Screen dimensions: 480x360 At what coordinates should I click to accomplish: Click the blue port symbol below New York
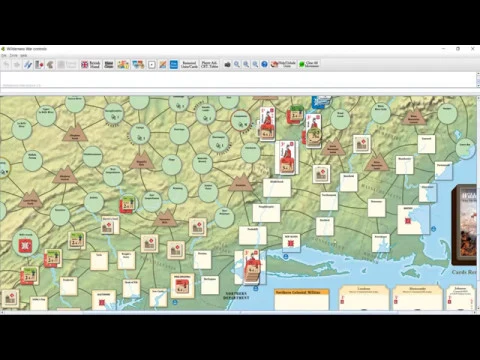256,288
